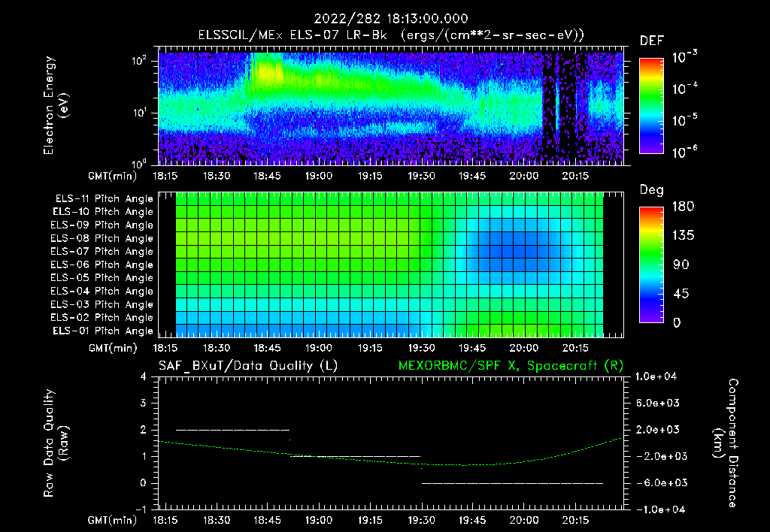770x532 pixels.
Task: Click GMT(min) label under the data quality panel
Action: click(x=113, y=520)
